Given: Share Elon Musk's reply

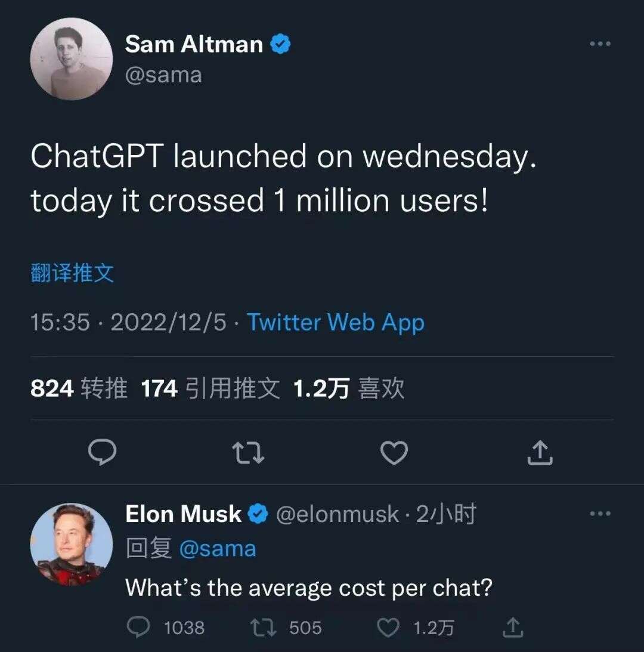Looking at the screenshot, I should 513,627.
